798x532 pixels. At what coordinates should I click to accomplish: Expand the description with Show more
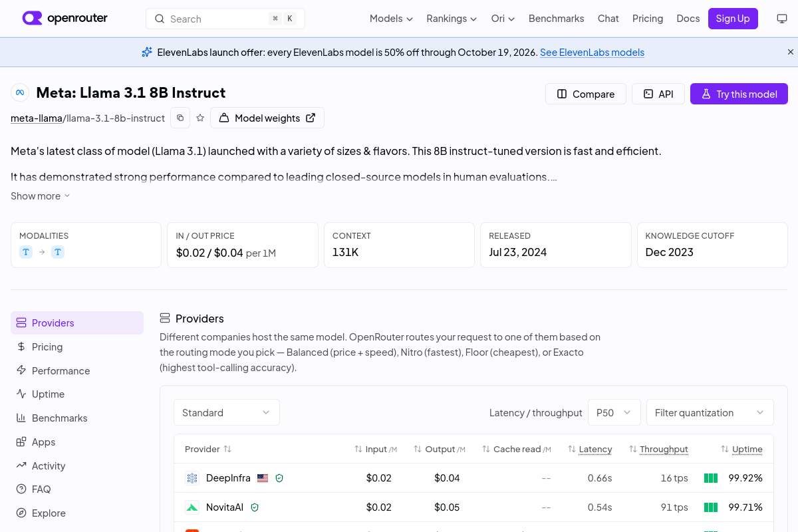point(41,196)
